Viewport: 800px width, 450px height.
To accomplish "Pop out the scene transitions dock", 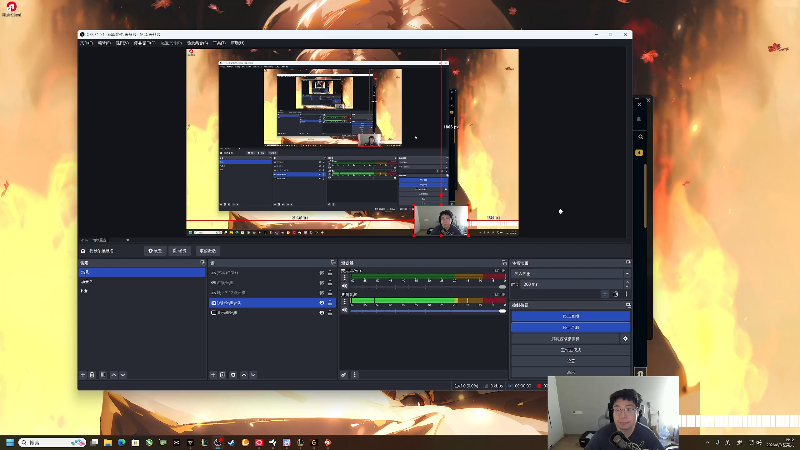I will [628, 263].
